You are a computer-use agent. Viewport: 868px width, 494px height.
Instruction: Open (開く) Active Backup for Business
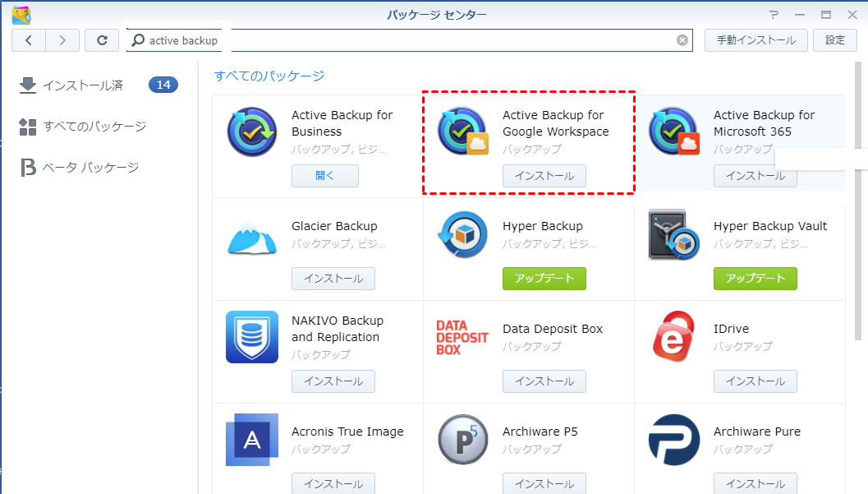[325, 176]
